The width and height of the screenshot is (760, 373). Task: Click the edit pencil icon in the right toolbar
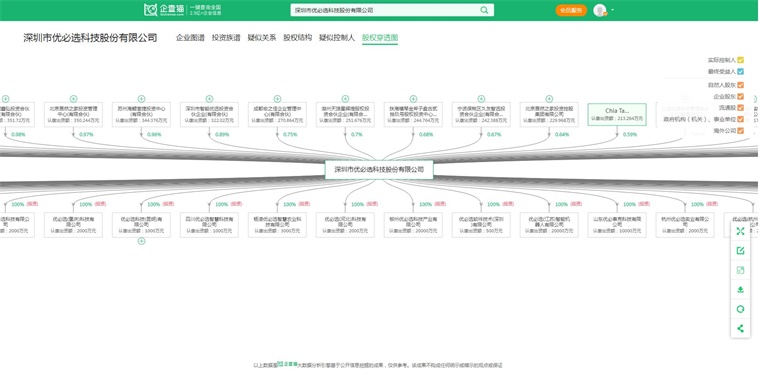click(740, 251)
